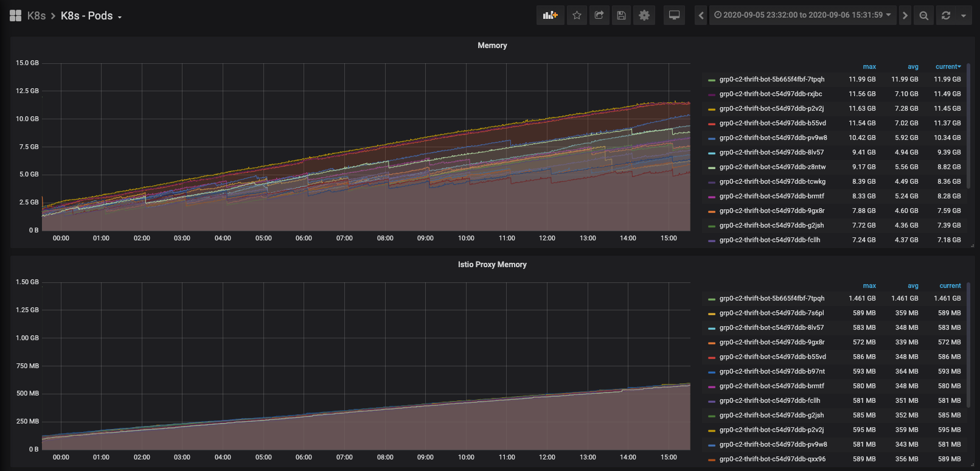Toggle the 7s6pl series in Istio legend
This screenshot has width=980, height=471.
[771, 313]
